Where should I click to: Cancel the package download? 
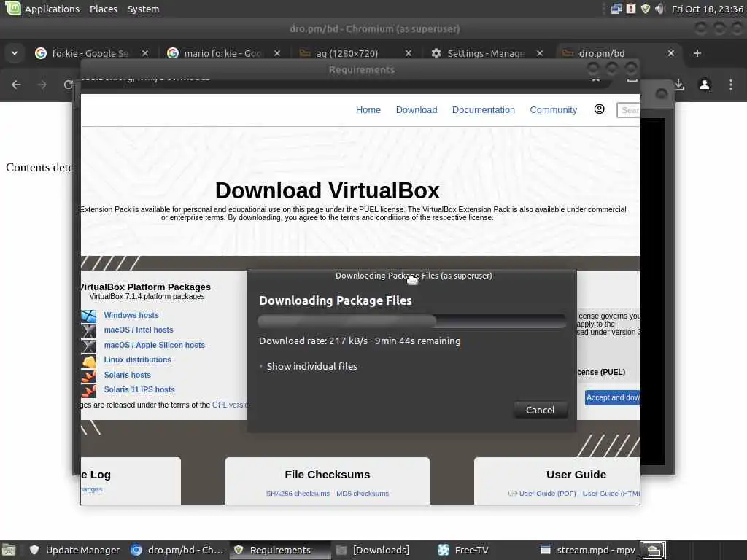pyautogui.click(x=541, y=410)
